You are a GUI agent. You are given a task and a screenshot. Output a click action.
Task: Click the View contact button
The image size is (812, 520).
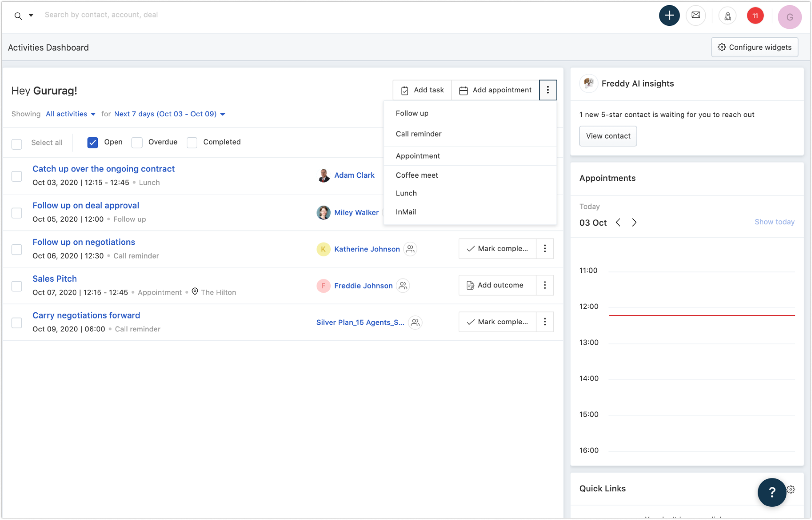608,136
